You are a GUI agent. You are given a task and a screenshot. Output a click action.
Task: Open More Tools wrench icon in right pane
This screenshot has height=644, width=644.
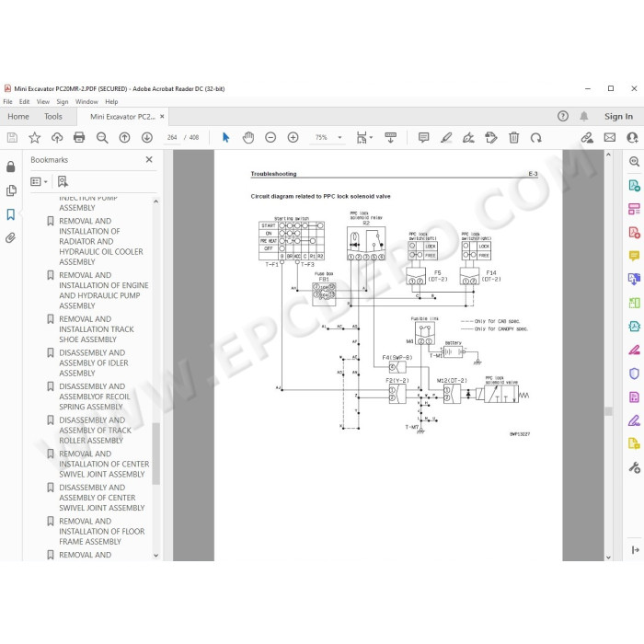point(634,467)
